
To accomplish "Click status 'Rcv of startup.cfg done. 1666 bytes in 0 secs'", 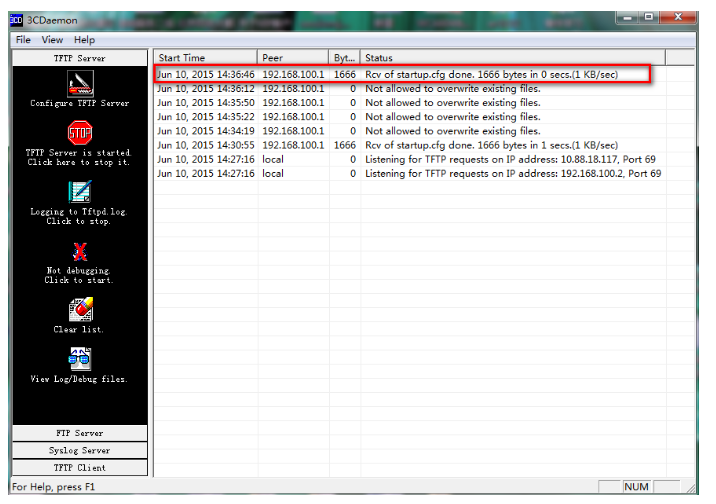I will click(491, 74).
